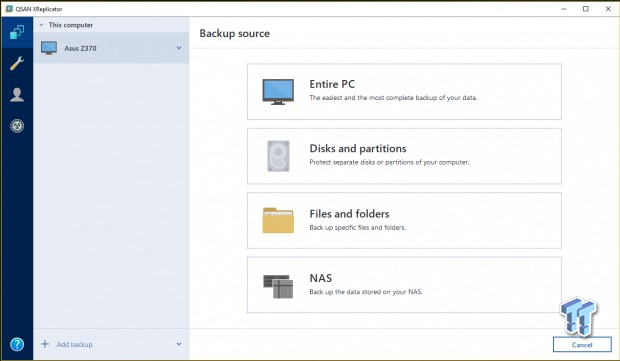
Task: Maximize the QSAN XReplicator window
Action: [586, 9]
